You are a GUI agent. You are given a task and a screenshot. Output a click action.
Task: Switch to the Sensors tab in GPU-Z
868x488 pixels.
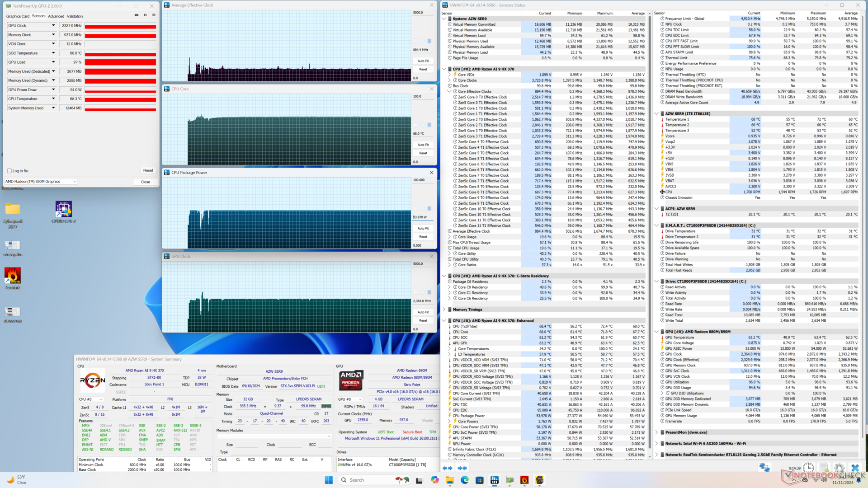click(x=38, y=16)
